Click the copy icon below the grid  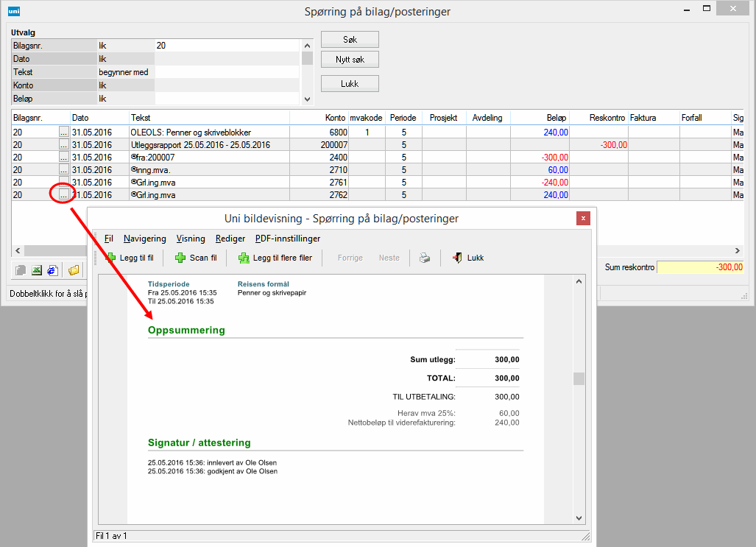(21, 270)
